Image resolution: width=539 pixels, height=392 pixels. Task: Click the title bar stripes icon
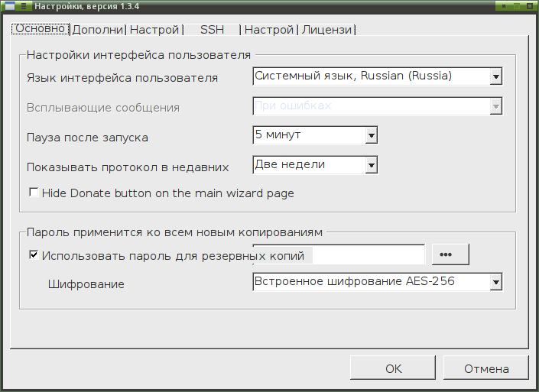[x=24, y=6]
